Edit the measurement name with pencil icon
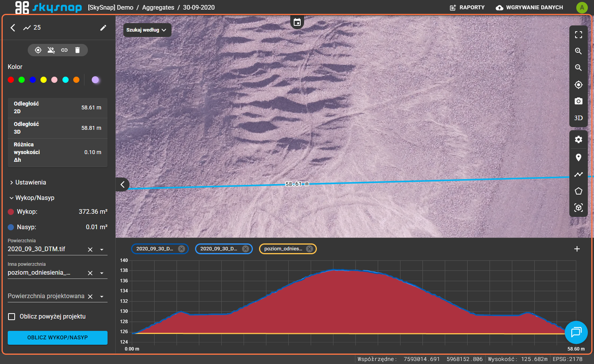 (x=103, y=28)
